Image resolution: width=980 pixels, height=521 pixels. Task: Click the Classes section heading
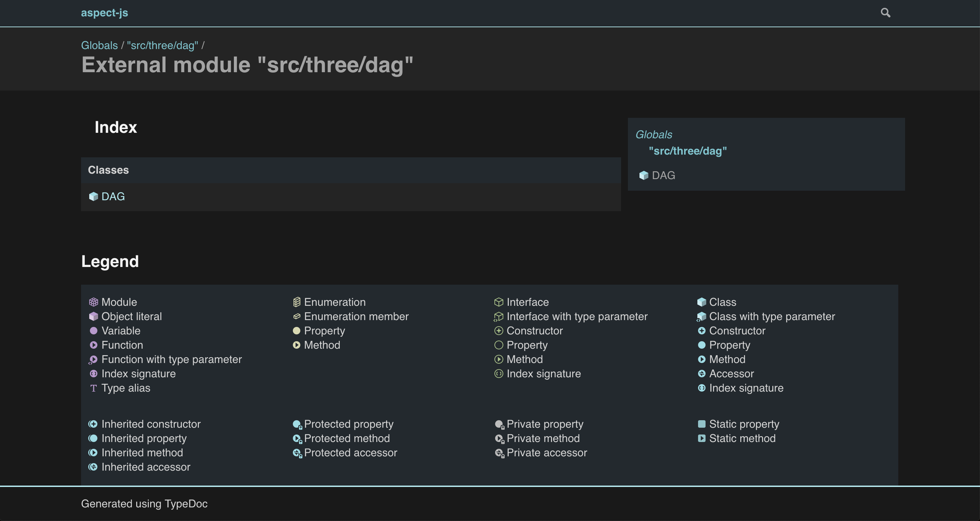pos(108,170)
